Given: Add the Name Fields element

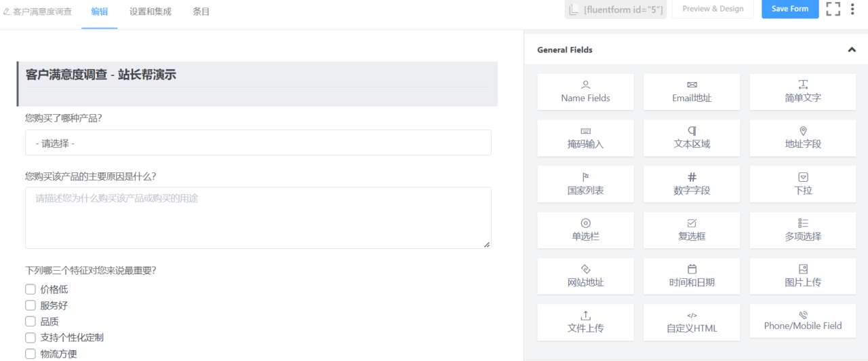Looking at the screenshot, I should (x=585, y=92).
